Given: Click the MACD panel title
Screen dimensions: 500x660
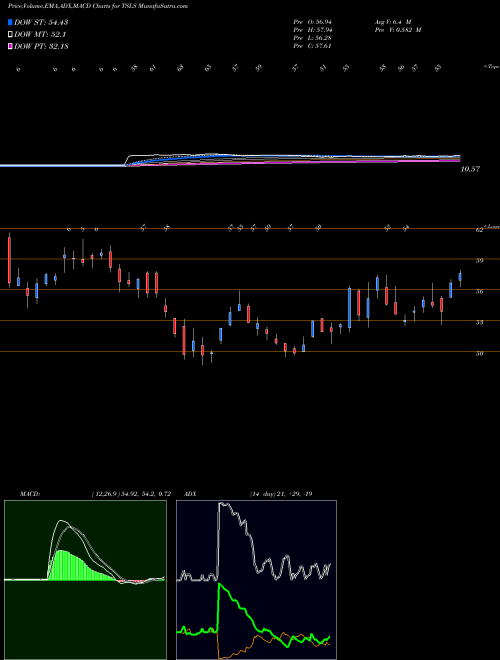Looking at the screenshot, I should point(29,494).
